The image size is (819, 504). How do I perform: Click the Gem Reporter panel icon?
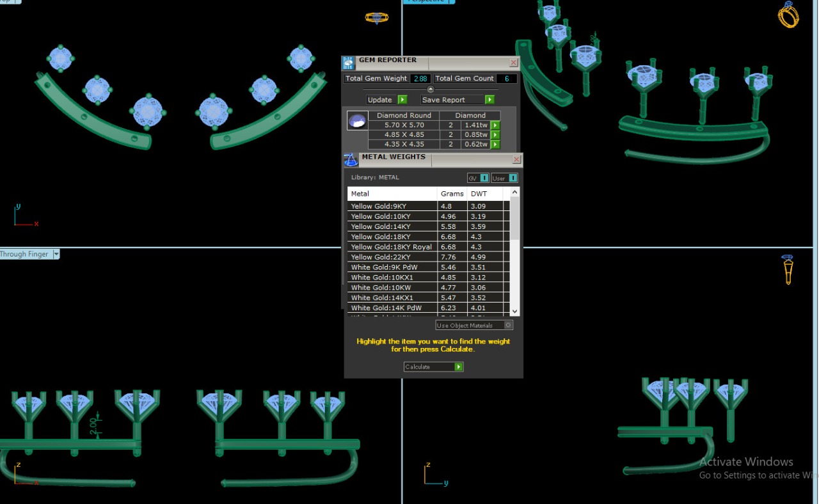tap(349, 62)
